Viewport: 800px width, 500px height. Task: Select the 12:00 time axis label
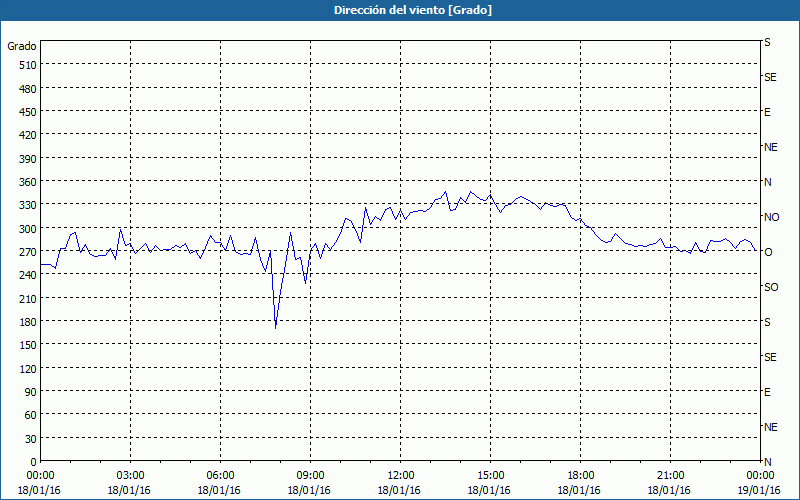tap(401, 476)
